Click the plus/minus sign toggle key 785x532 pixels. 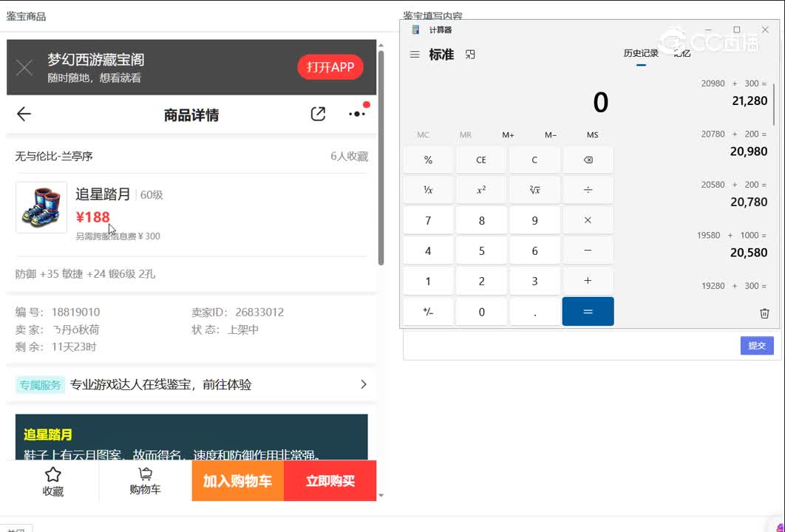428,312
